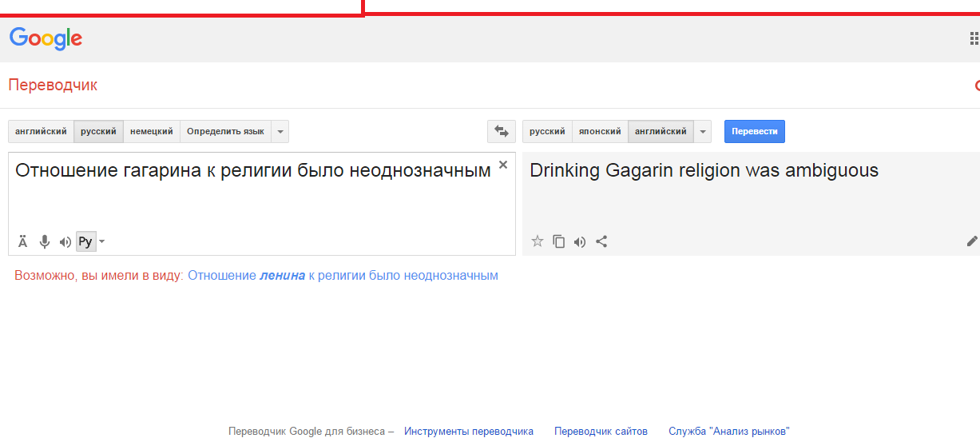
Task: Click the translated text Drinking Gagarin religion
Action: tap(704, 170)
